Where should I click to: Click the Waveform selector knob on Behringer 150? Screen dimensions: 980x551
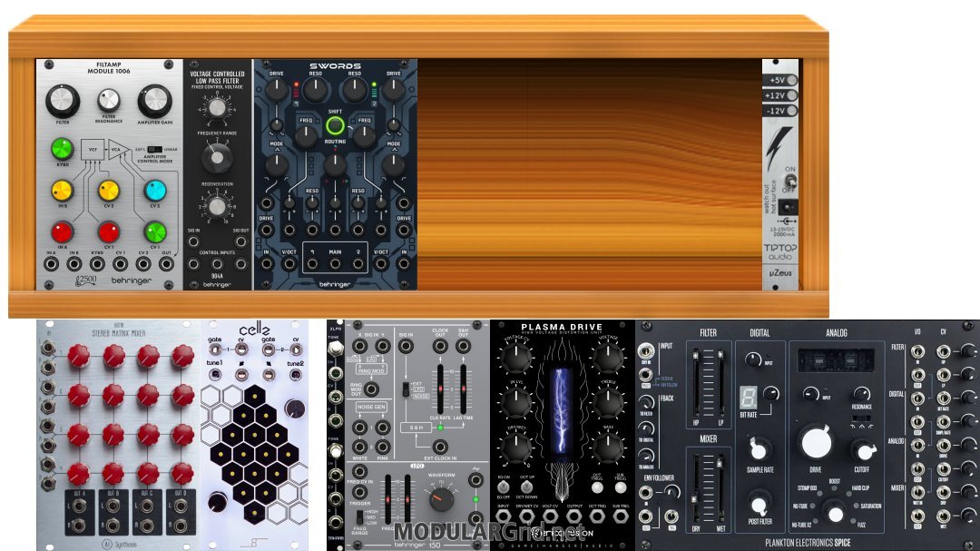[x=441, y=499]
